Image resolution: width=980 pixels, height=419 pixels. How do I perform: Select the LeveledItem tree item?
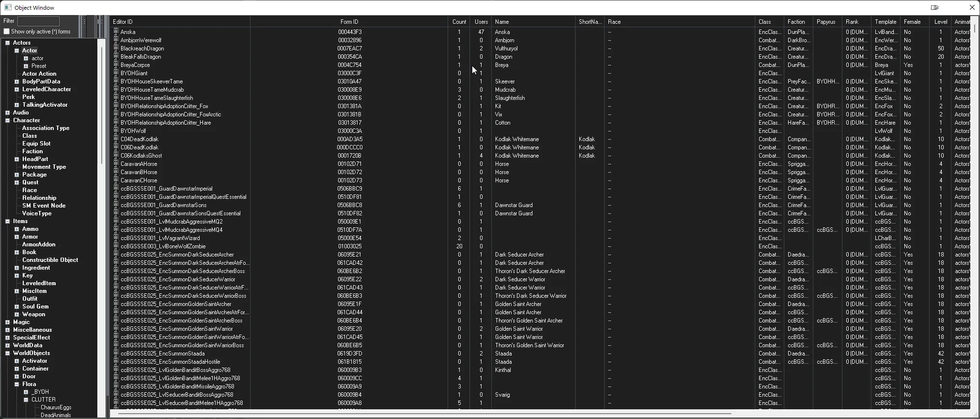click(x=39, y=283)
